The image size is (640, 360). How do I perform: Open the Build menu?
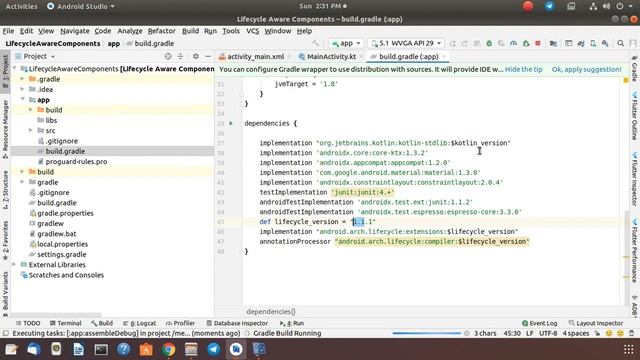coord(190,31)
